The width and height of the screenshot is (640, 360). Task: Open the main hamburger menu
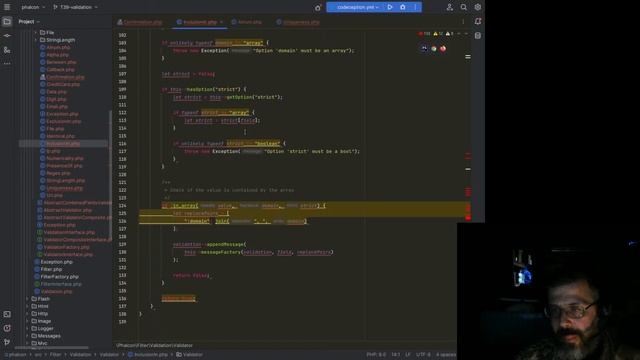[7, 7]
